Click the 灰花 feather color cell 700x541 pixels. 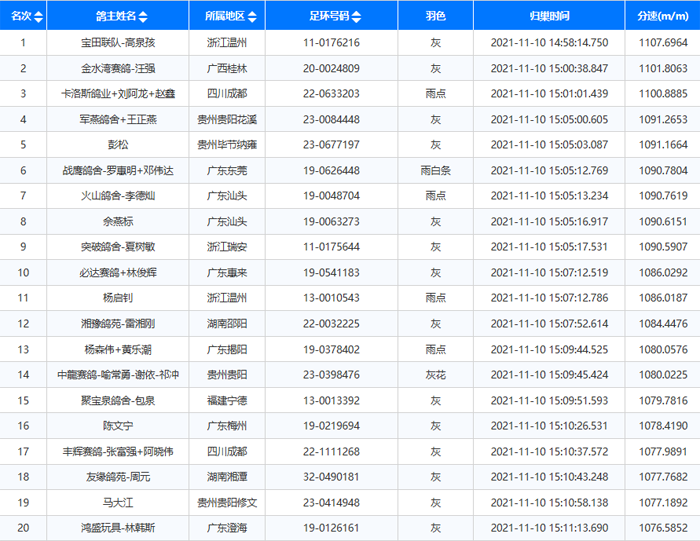coord(435,374)
